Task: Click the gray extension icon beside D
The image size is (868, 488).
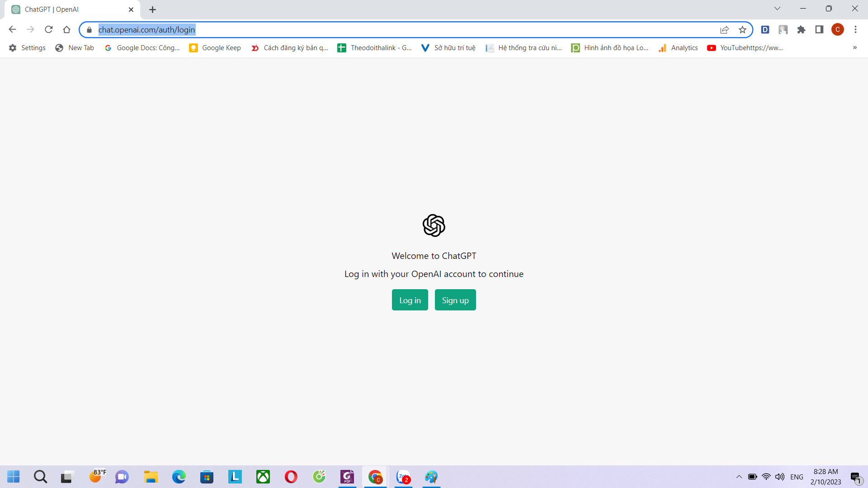Action: [783, 29]
